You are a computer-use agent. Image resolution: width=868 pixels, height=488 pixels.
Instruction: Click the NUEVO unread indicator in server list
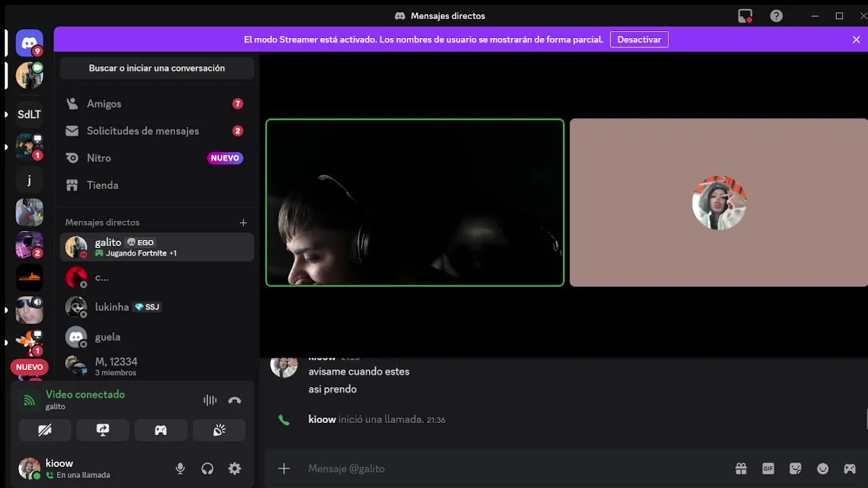click(x=29, y=367)
